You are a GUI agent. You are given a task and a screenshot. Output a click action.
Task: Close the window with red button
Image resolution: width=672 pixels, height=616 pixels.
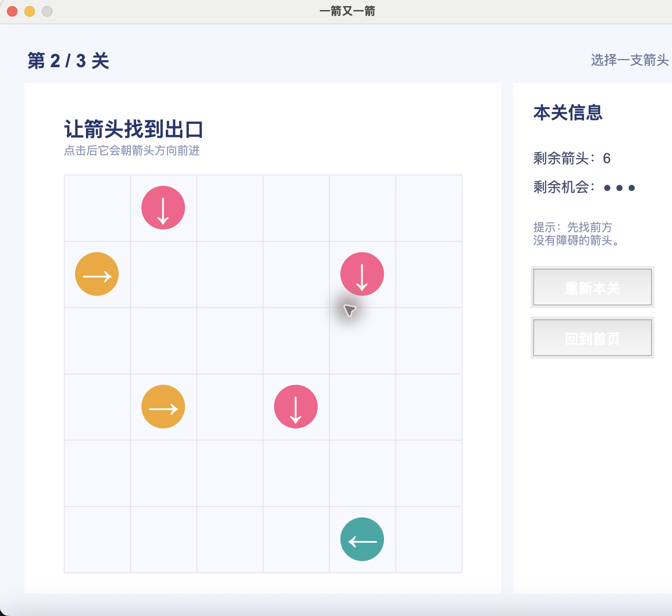click(x=12, y=11)
